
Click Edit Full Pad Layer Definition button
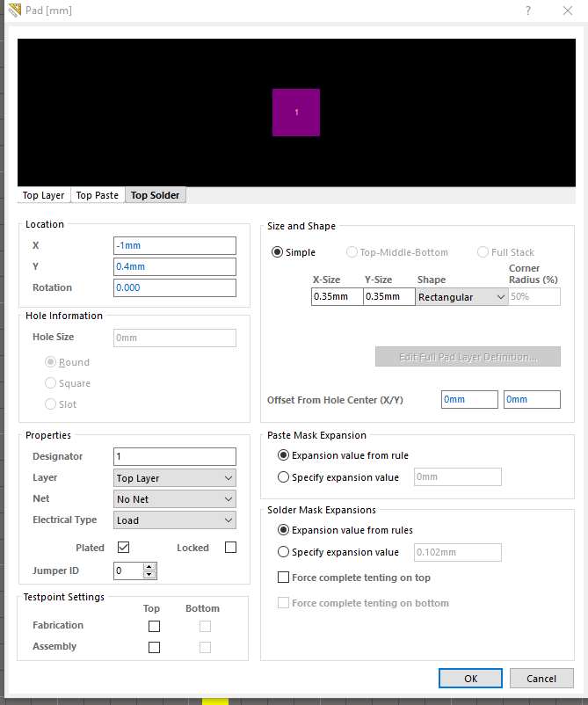pyautogui.click(x=468, y=357)
